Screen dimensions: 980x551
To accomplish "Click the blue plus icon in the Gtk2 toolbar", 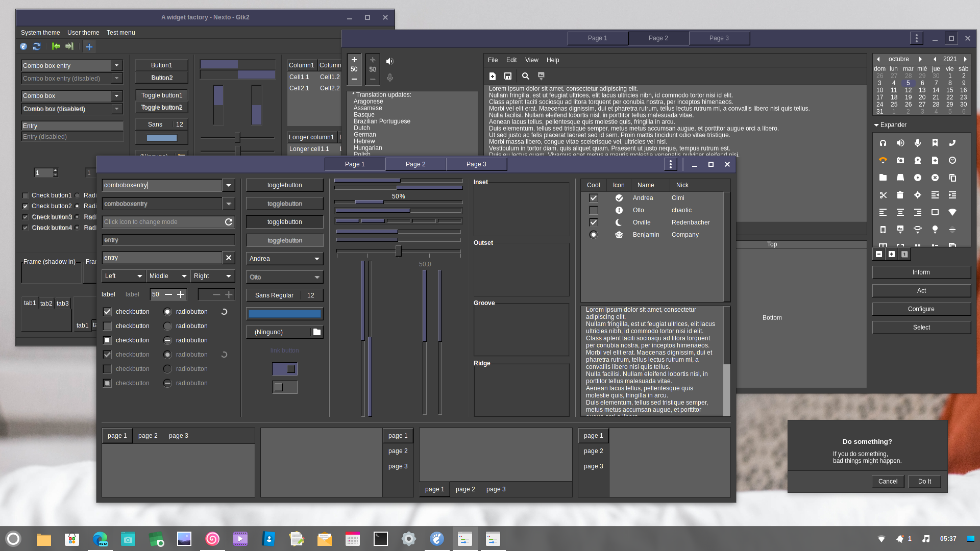I will coord(89,47).
